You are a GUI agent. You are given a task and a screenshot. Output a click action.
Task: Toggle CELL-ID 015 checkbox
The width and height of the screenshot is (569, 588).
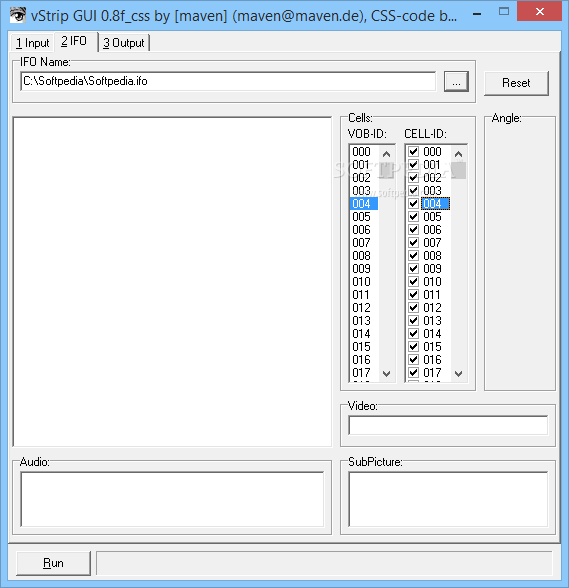(413, 346)
